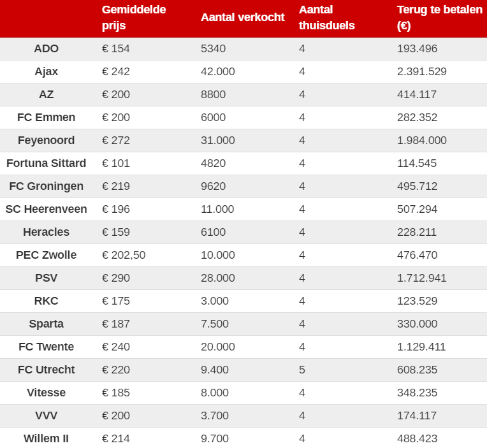Click FC Utrecht's thuisduels value 5

click(302, 370)
